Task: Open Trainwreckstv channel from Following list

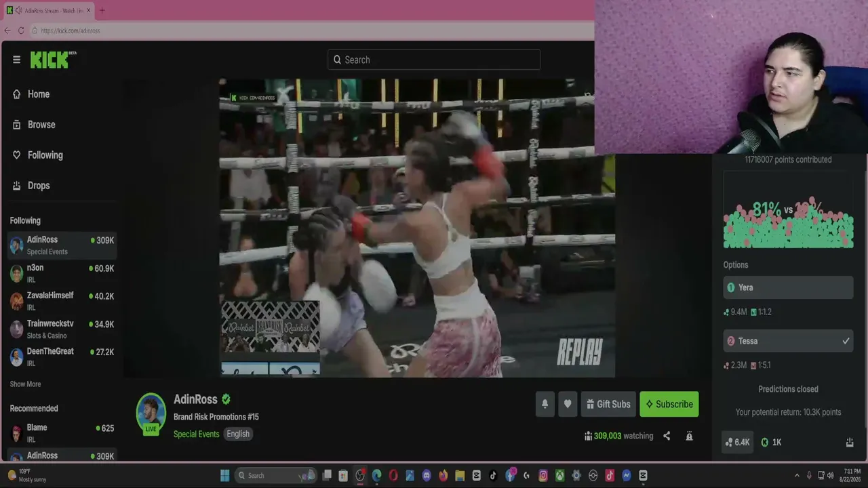Action: click(62, 329)
